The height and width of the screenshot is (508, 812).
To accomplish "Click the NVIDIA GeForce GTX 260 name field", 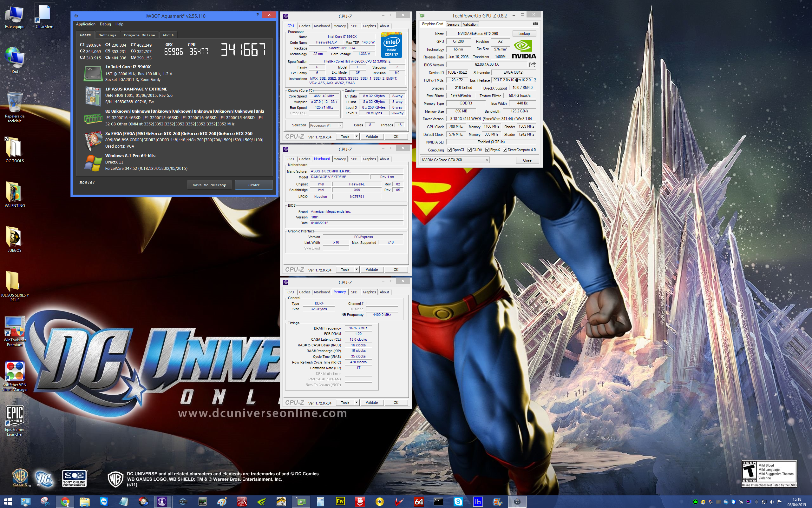I will pyautogui.click(x=478, y=34).
